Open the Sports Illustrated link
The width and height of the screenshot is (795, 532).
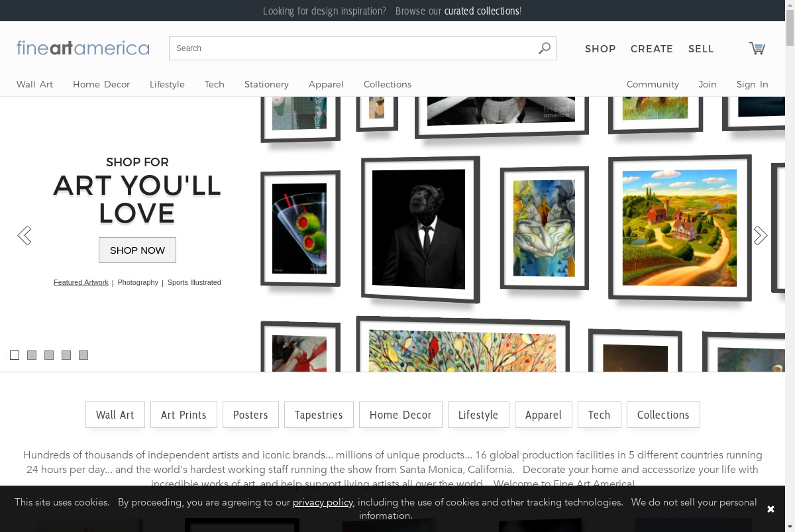pyautogui.click(x=194, y=282)
